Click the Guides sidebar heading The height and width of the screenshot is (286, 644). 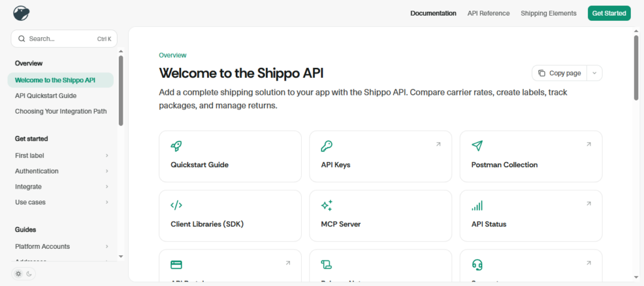[25, 229]
